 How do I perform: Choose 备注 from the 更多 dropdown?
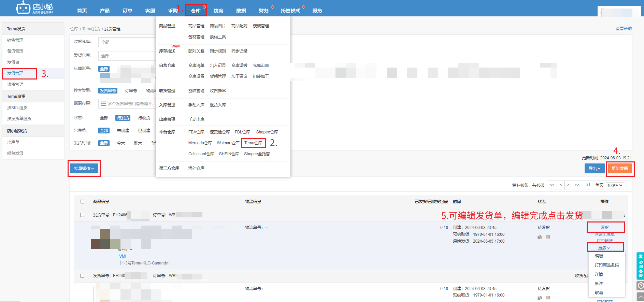tap(599, 284)
